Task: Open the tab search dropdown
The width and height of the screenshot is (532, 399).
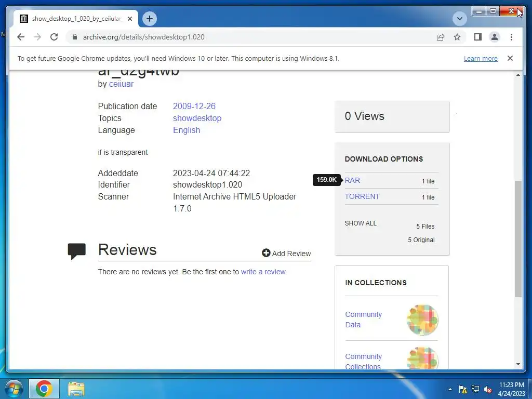Action: [x=460, y=19]
